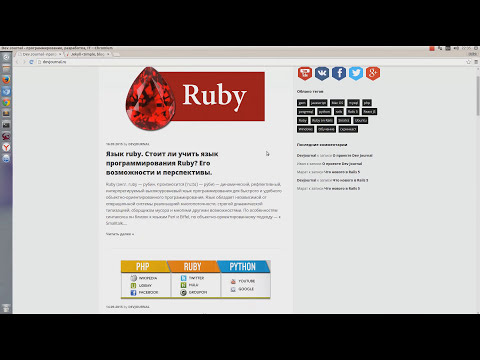Image resolution: width=480 pixels, height=360 pixels.
Task: Select the 'javascript' tag in tag cloud
Action: [318, 103]
